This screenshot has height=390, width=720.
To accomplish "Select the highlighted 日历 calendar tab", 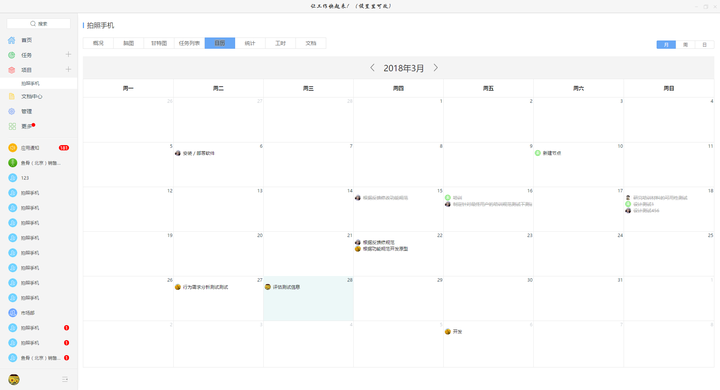I will coord(220,43).
